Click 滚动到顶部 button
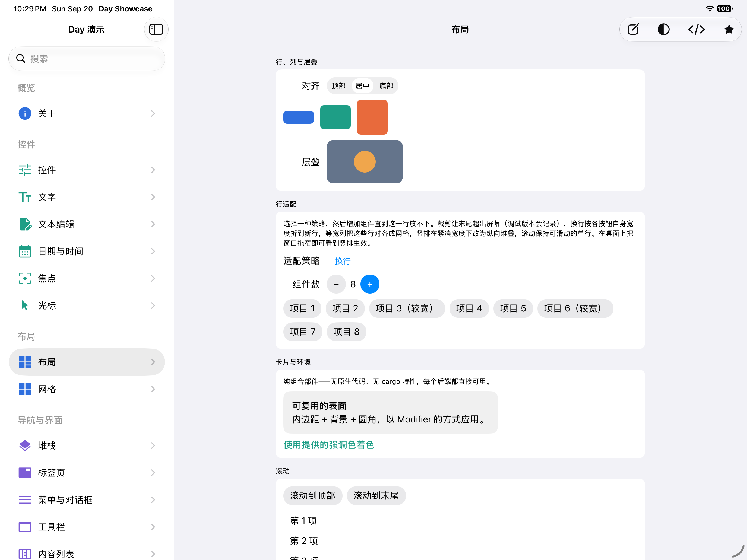Viewport: 747px width, 560px height. pos(313,495)
